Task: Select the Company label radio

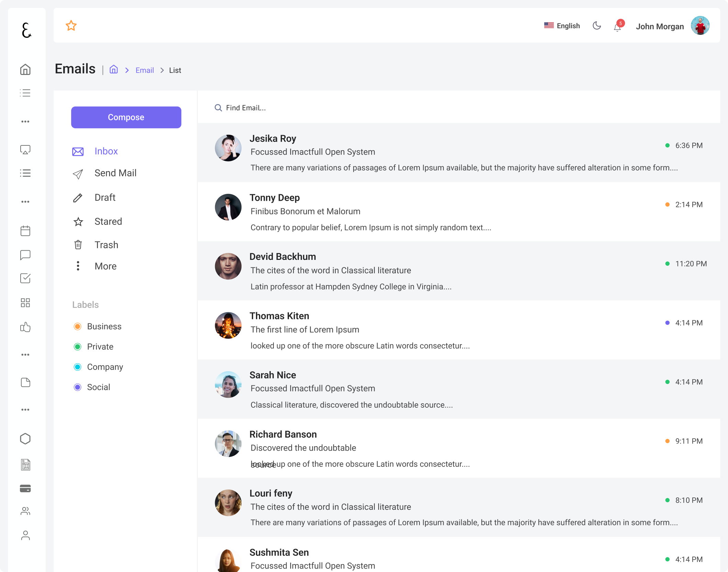Action: [78, 367]
